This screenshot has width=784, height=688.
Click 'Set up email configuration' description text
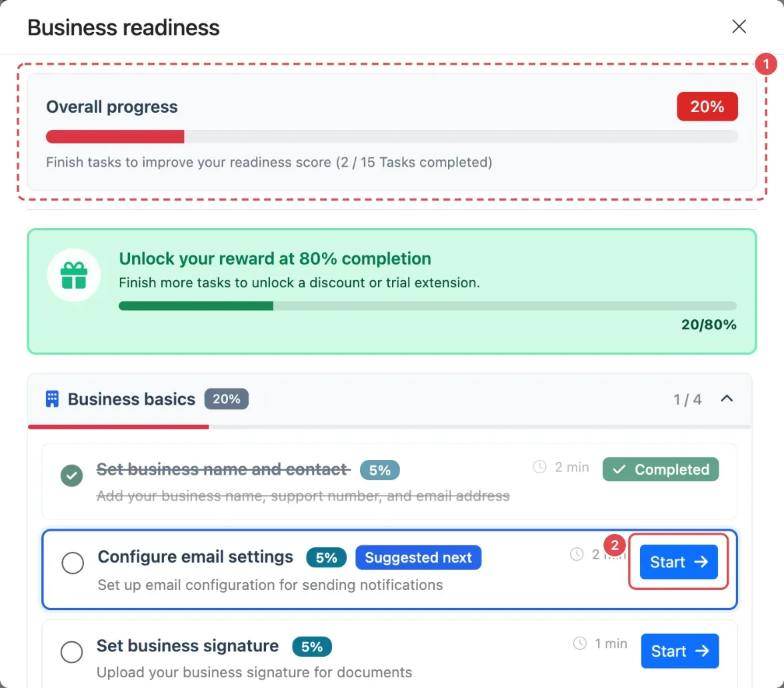coord(270,585)
